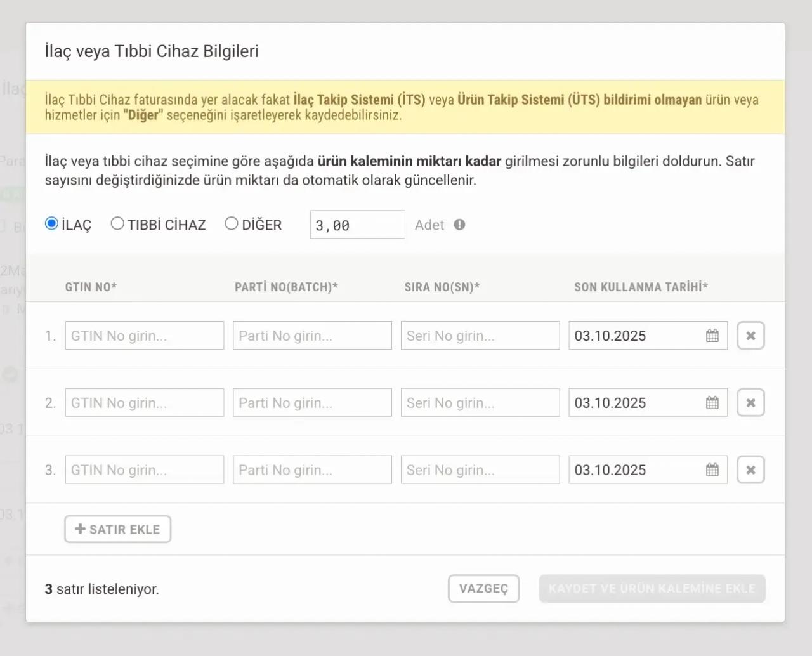Remove row 1 with the X button

pos(750,336)
